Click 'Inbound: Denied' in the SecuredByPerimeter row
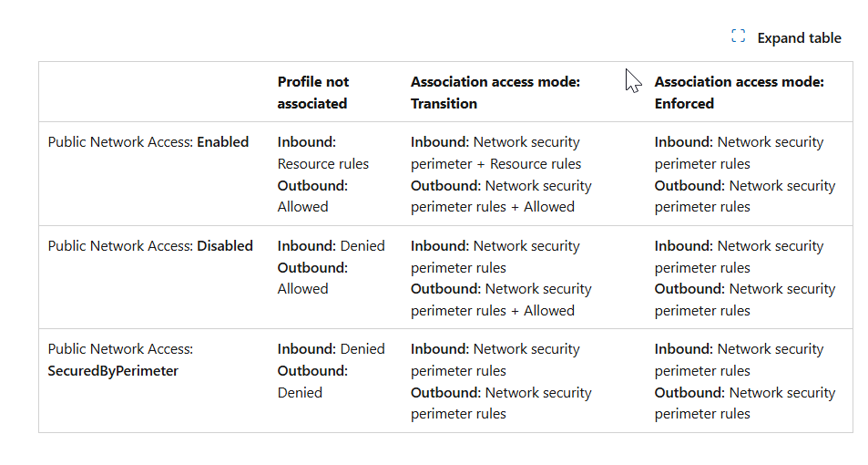Image resolution: width=868 pixels, height=465 pixels. [x=331, y=349]
